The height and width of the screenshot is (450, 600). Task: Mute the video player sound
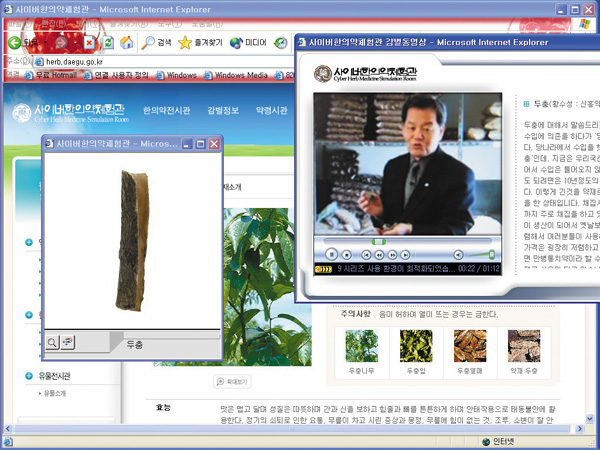coord(459,254)
